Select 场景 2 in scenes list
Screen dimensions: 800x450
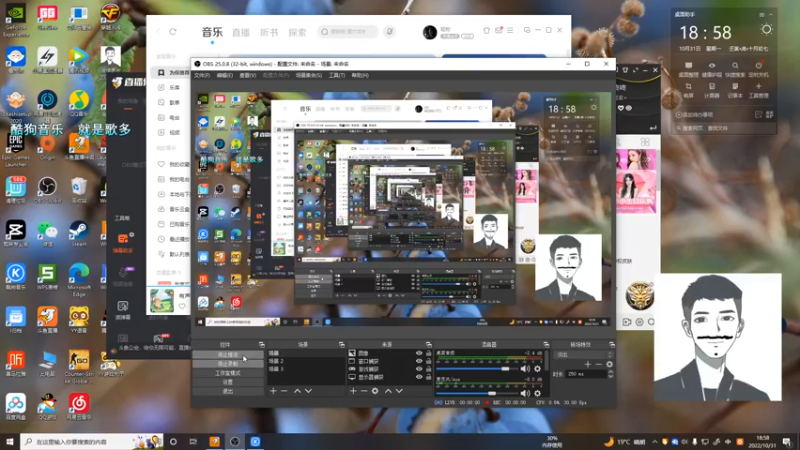306,361
